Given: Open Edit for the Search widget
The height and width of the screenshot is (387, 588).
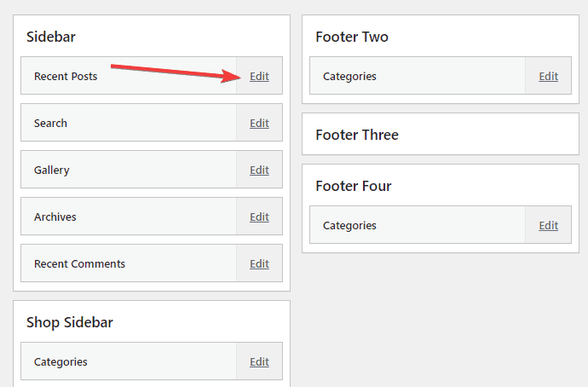Looking at the screenshot, I should click(259, 124).
